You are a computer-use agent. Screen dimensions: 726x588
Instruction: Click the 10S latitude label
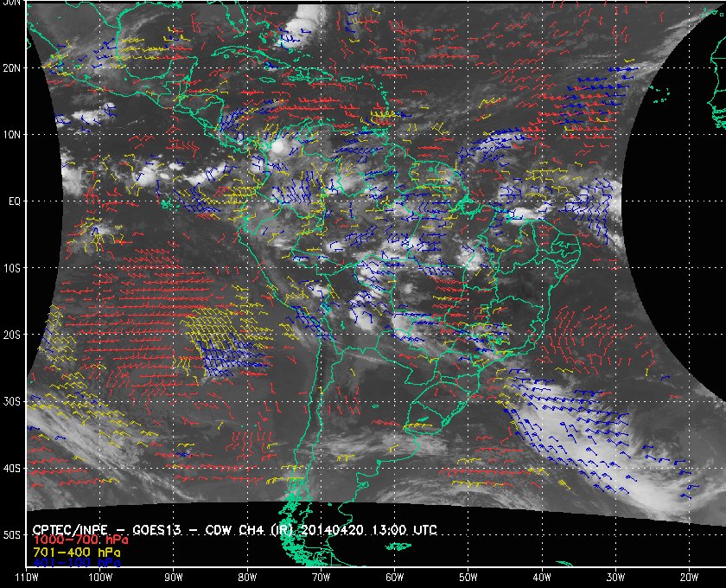(12, 268)
